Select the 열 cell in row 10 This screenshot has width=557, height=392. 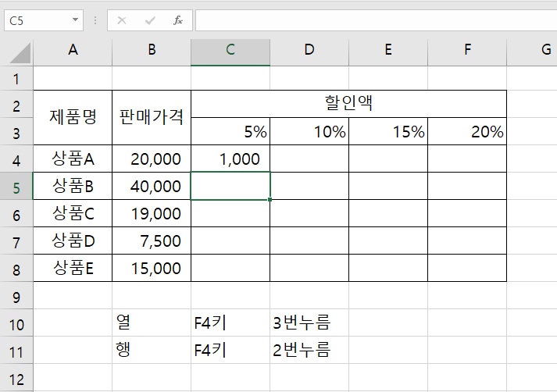(x=152, y=323)
